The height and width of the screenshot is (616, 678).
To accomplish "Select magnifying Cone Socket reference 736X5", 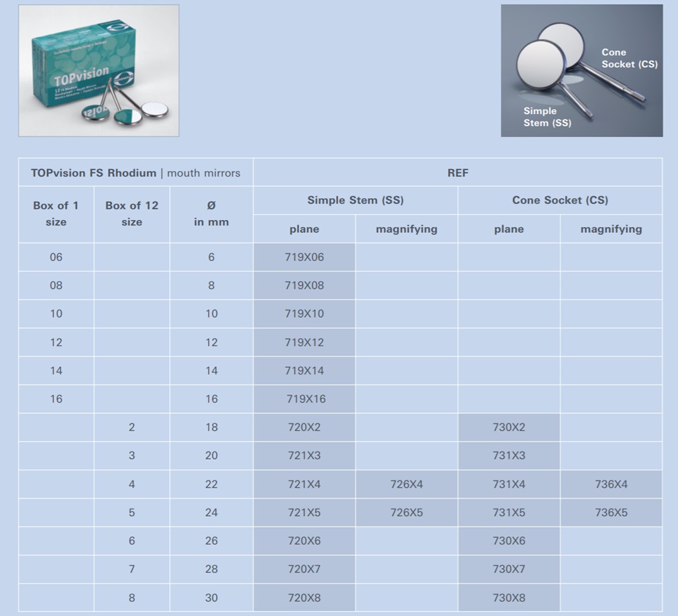I will tap(611, 513).
